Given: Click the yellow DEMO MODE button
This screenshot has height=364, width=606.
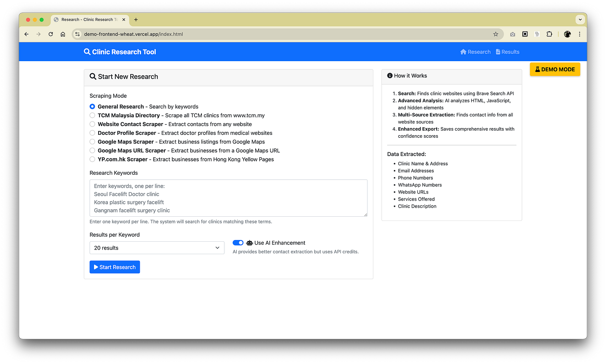Looking at the screenshot, I should point(555,69).
